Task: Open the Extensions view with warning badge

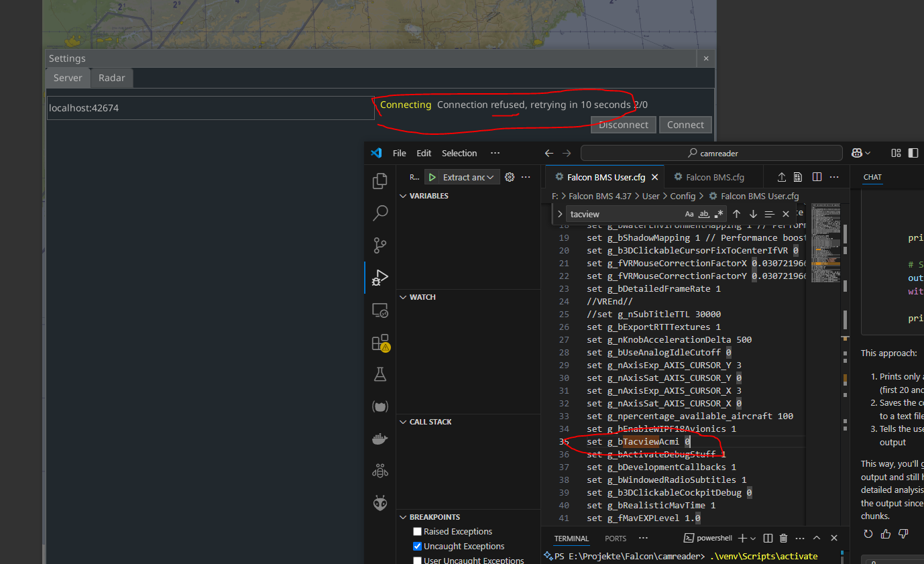Action: click(380, 343)
